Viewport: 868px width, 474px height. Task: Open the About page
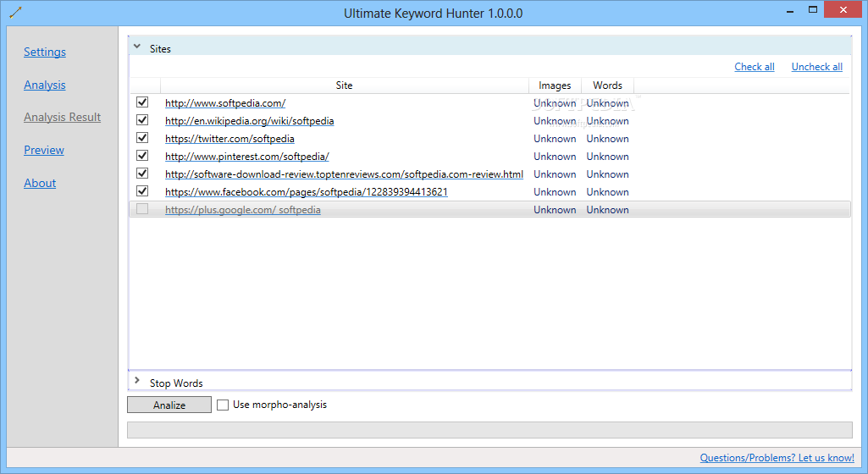coord(40,183)
